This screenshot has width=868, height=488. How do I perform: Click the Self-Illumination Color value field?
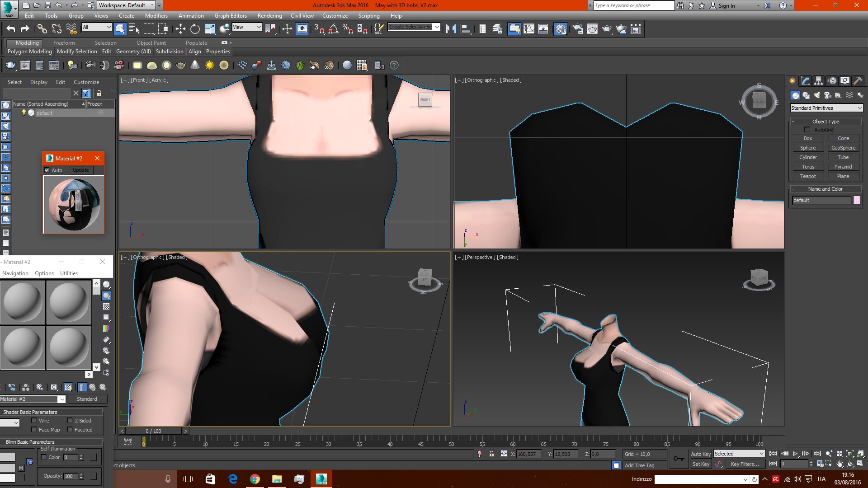click(x=71, y=457)
